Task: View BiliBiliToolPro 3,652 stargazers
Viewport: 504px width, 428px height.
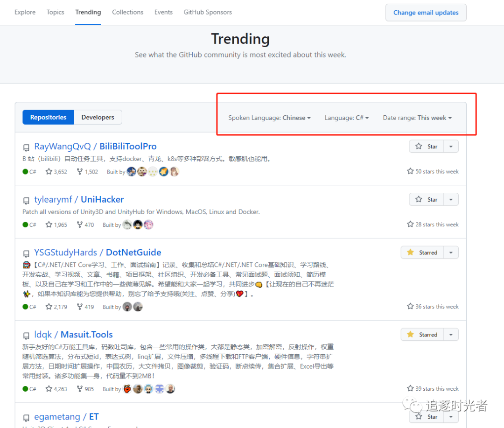Action: click(x=56, y=172)
